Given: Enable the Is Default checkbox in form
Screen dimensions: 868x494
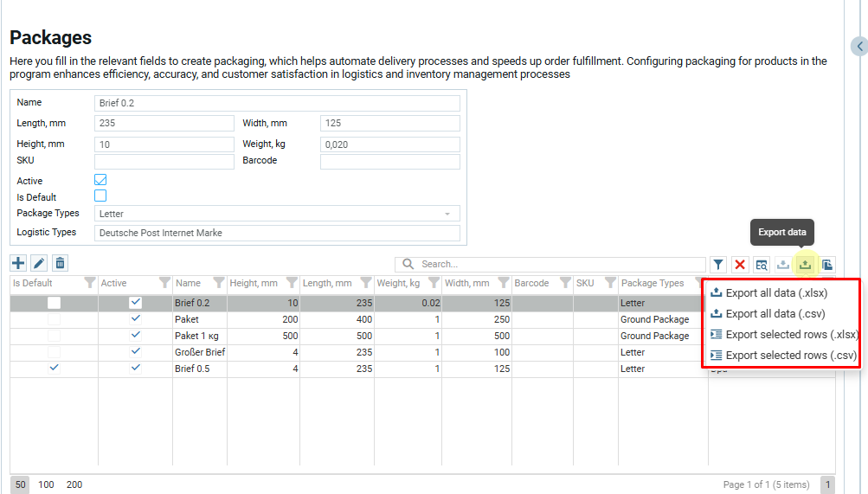Looking at the screenshot, I should pos(100,196).
